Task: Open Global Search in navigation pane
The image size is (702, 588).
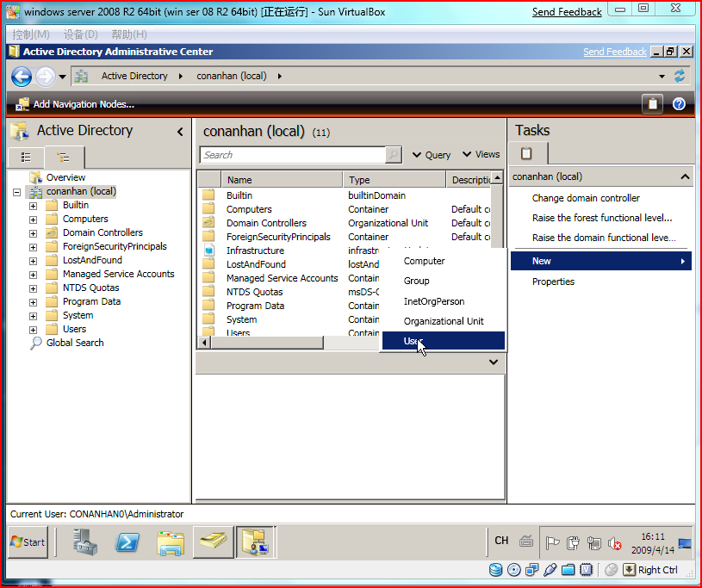Action: 75,343
